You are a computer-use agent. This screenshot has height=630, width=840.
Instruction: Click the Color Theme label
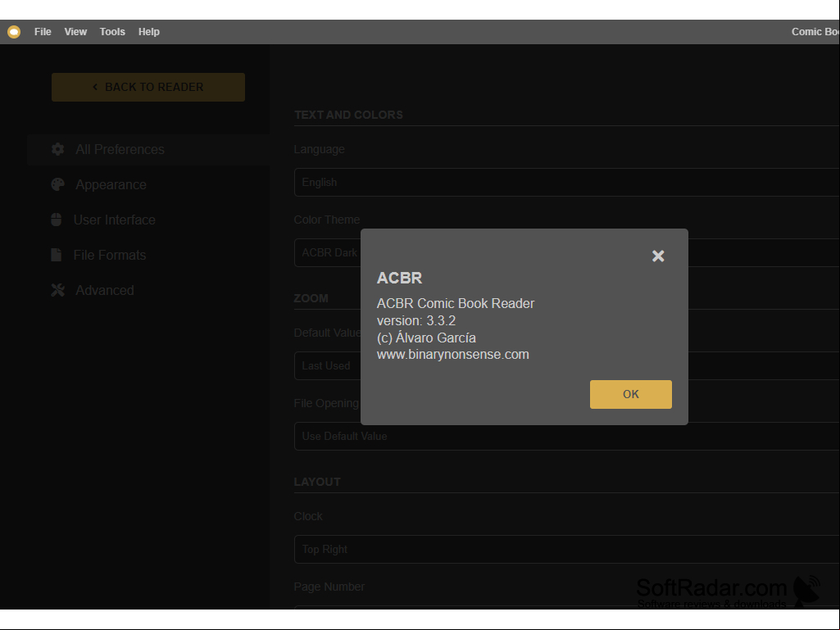point(327,220)
